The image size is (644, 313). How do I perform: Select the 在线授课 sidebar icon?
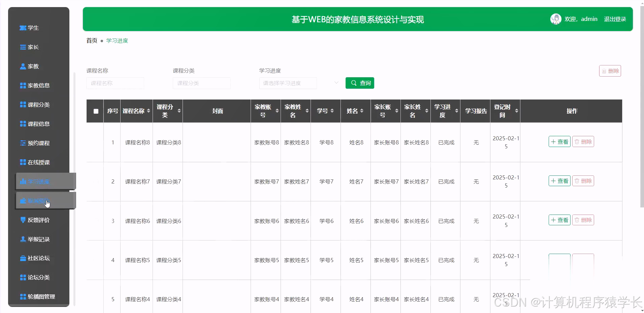[x=36, y=162]
